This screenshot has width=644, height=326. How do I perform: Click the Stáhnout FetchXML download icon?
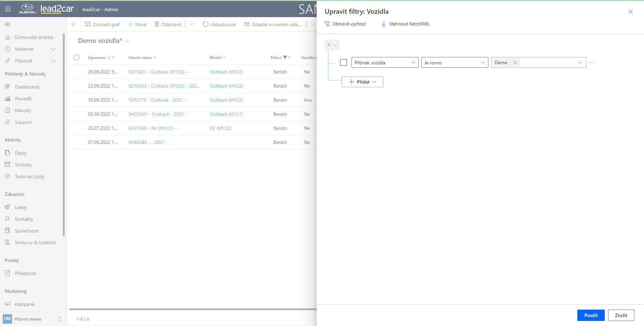[x=384, y=24]
